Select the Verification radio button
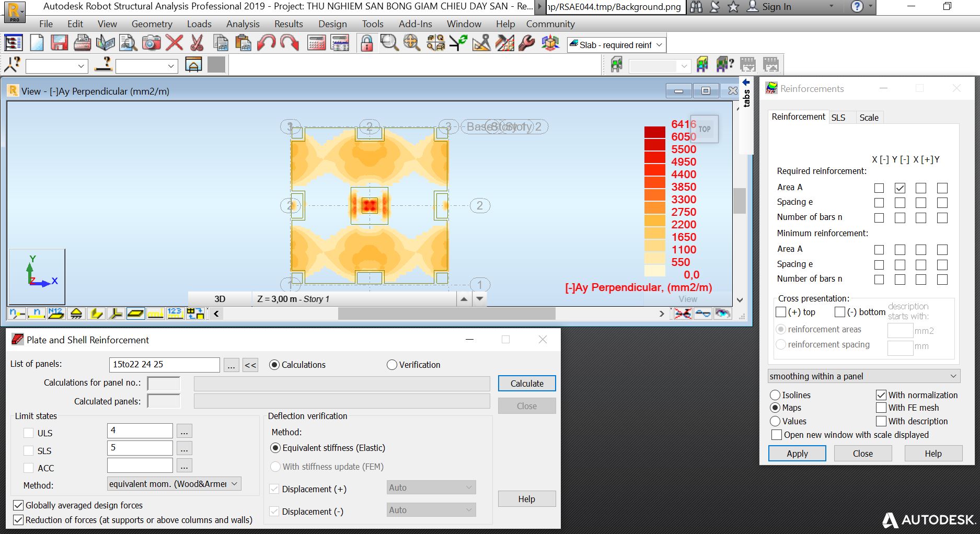 pyautogui.click(x=392, y=365)
